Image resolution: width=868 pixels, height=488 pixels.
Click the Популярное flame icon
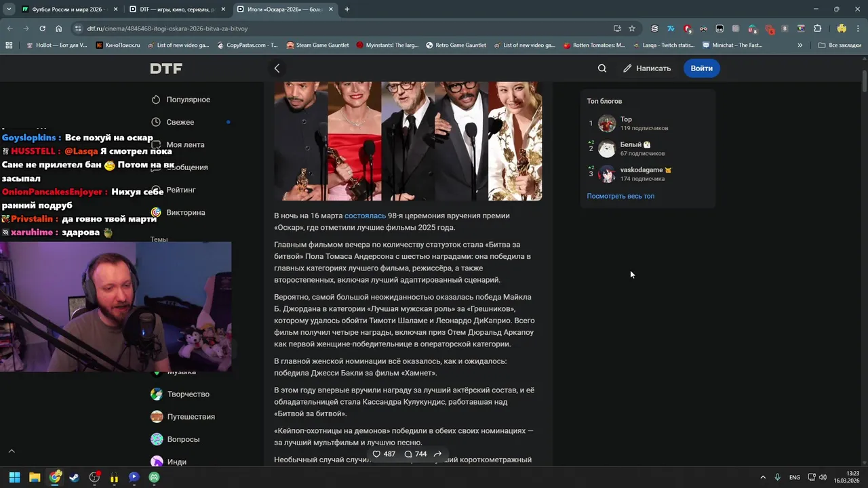pyautogui.click(x=156, y=100)
